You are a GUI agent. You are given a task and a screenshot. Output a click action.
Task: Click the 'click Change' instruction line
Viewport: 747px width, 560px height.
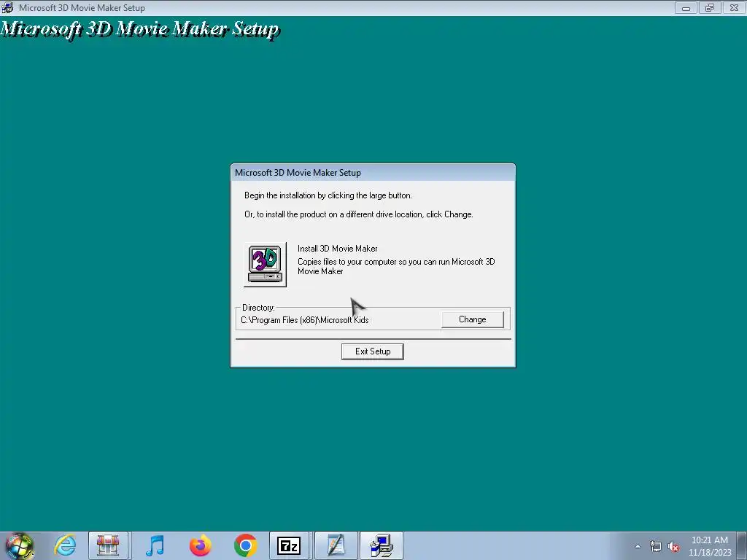359,214
